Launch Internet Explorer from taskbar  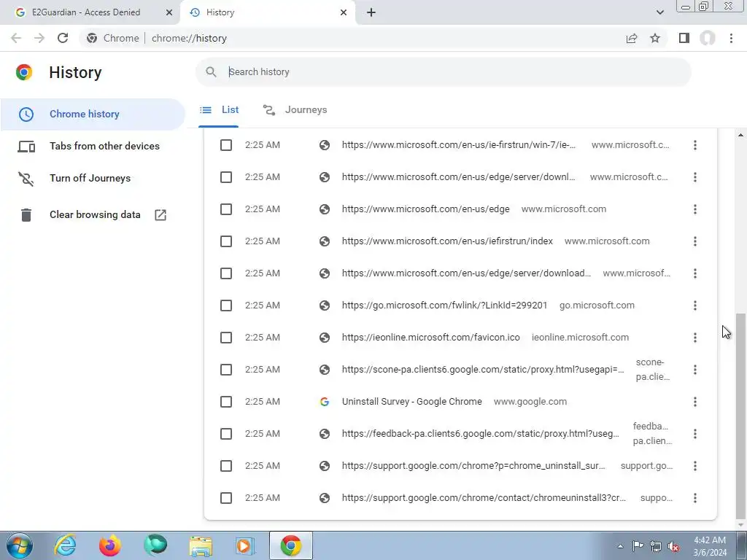[x=65, y=545]
